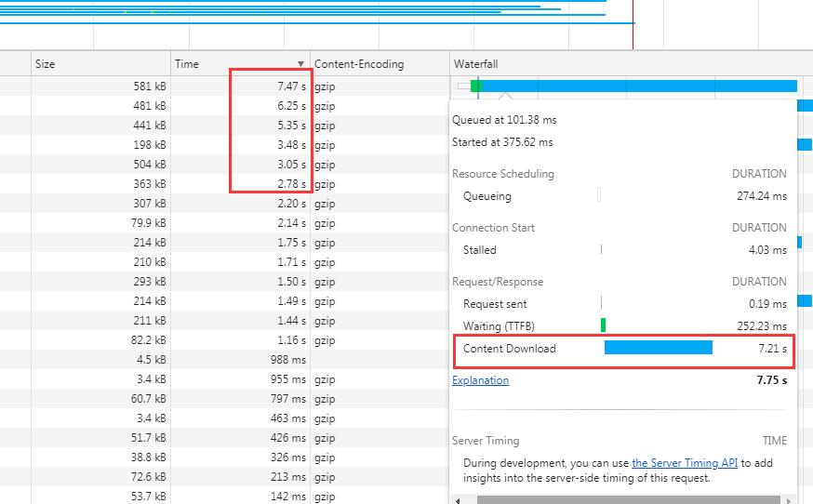The height and width of the screenshot is (504, 813).
Task: Select the 441 kB size cell
Action: (100, 126)
